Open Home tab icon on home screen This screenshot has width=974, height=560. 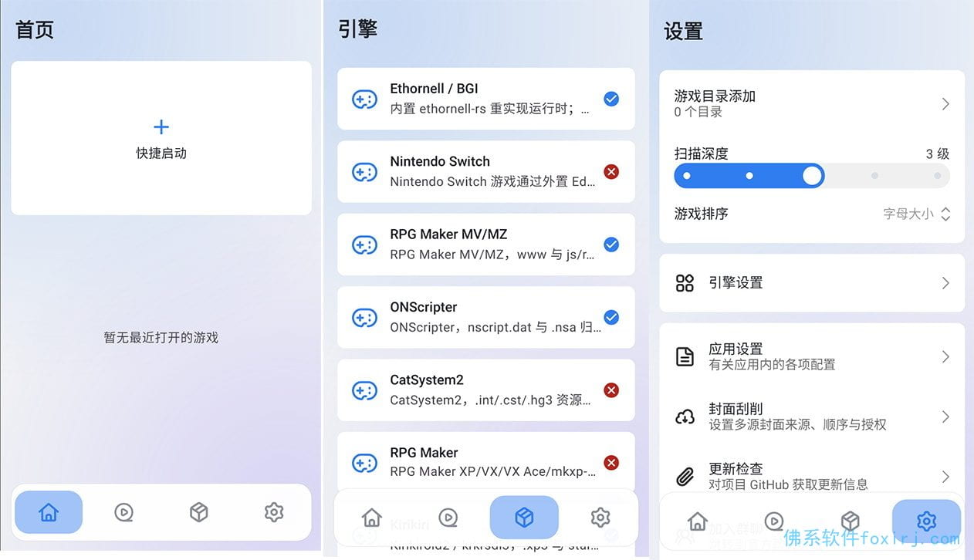[x=49, y=512]
